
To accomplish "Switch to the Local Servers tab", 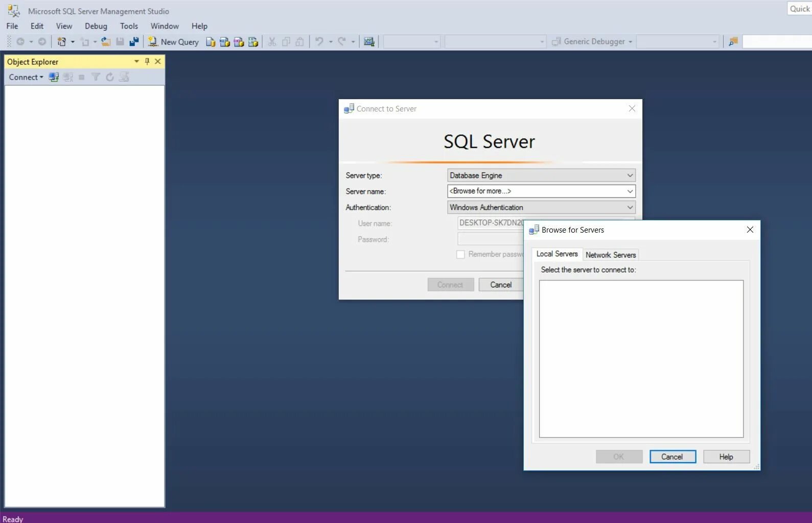I will (557, 254).
